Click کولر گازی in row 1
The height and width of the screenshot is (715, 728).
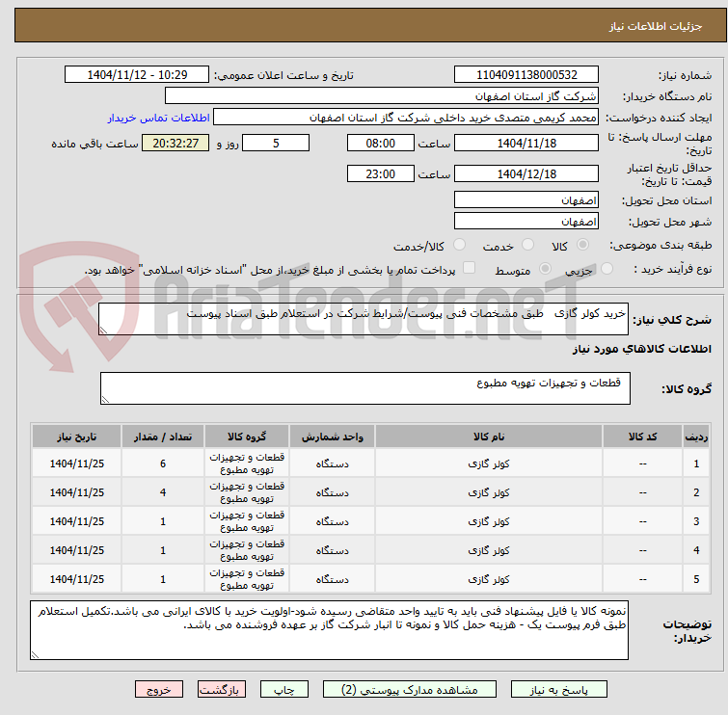[489, 463]
